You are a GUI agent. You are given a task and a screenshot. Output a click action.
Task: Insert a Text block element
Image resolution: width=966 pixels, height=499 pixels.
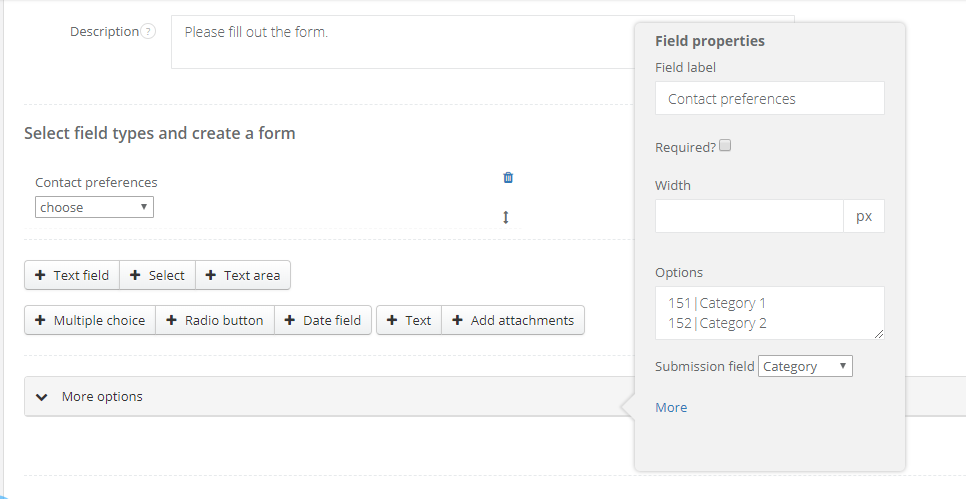[409, 320]
